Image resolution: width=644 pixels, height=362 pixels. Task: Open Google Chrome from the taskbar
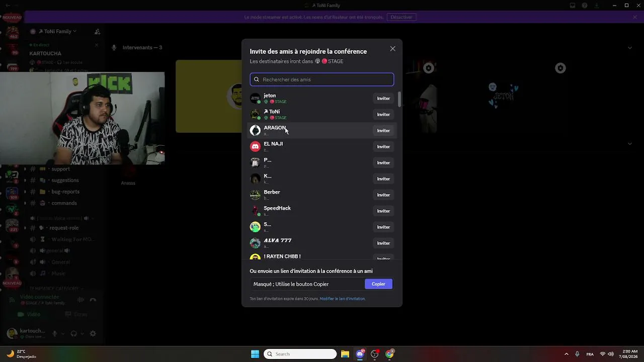(389, 354)
